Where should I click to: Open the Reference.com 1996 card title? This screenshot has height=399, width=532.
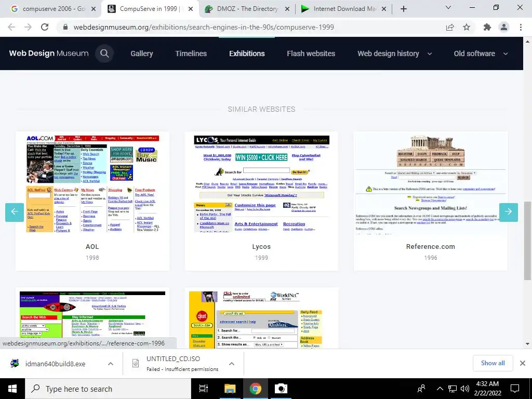pos(431,247)
